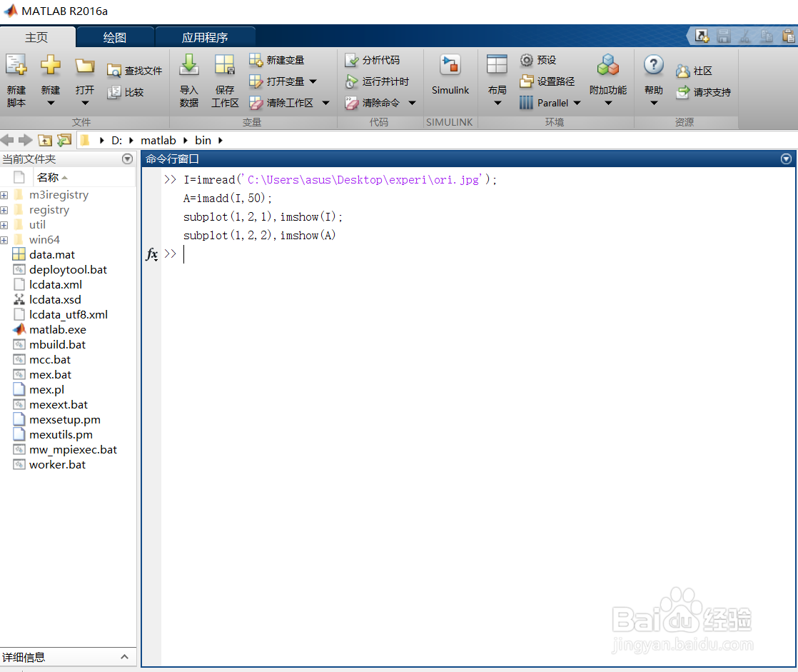Screen dimensions: 798x672
Task: Click the New Script (新建脚本) icon
Action: (16, 65)
